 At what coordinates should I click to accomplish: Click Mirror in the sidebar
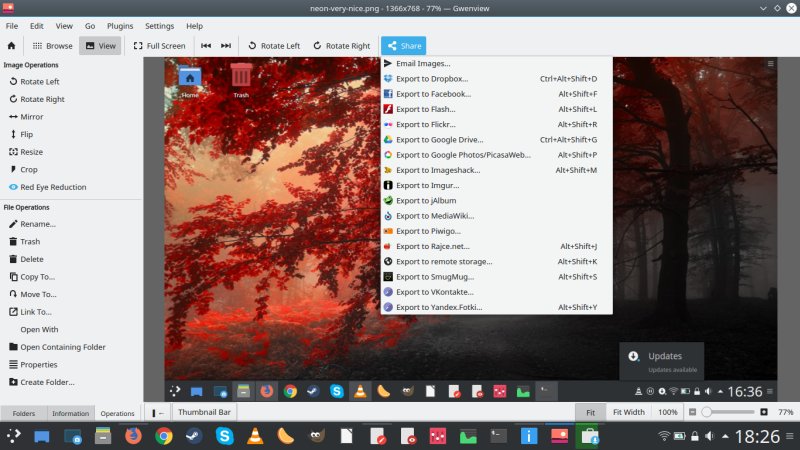26,117
